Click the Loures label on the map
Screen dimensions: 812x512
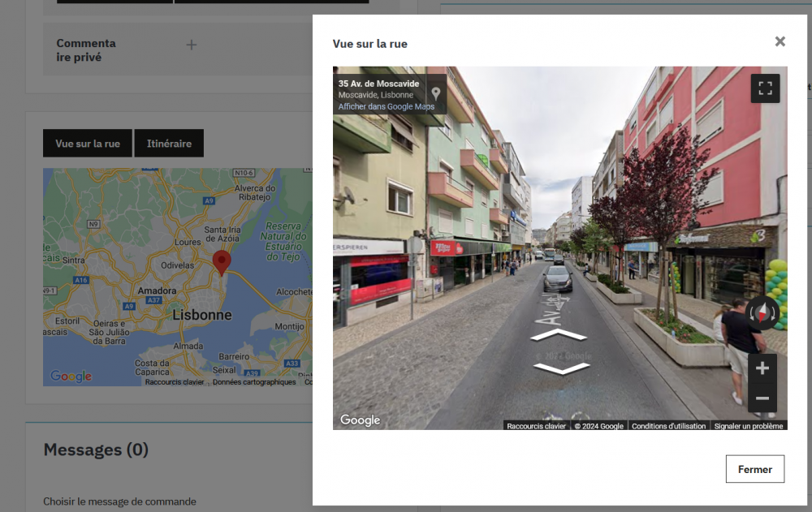pyautogui.click(x=188, y=243)
